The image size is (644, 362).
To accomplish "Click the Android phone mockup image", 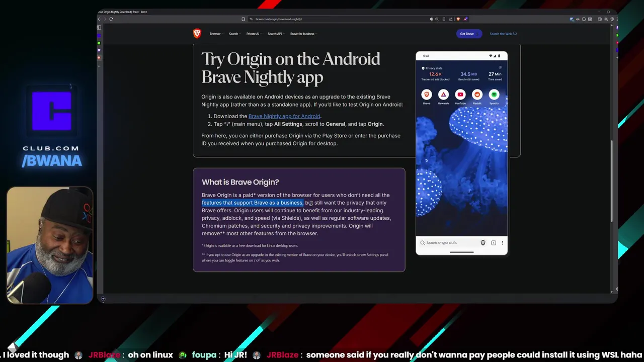I will (461, 153).
